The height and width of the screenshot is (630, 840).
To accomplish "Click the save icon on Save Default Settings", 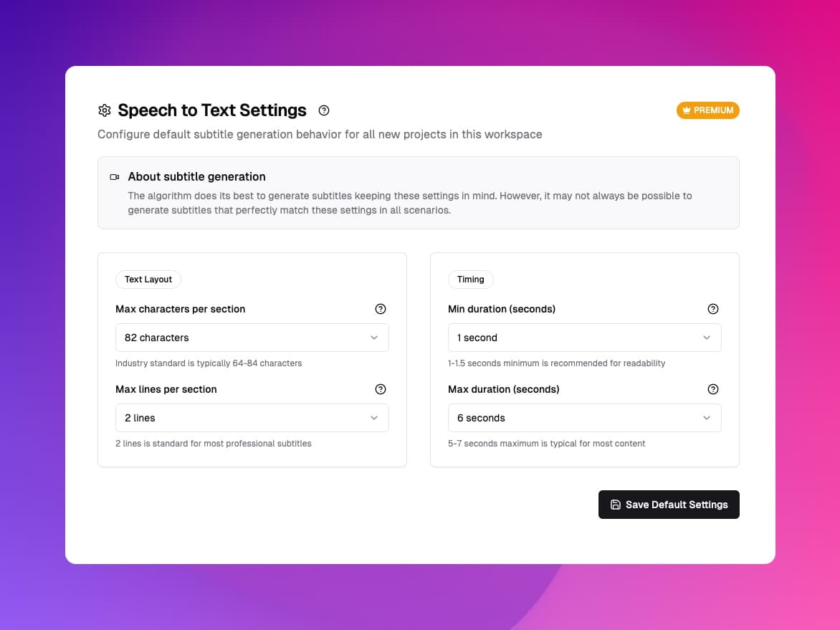I will click(616, 505).
